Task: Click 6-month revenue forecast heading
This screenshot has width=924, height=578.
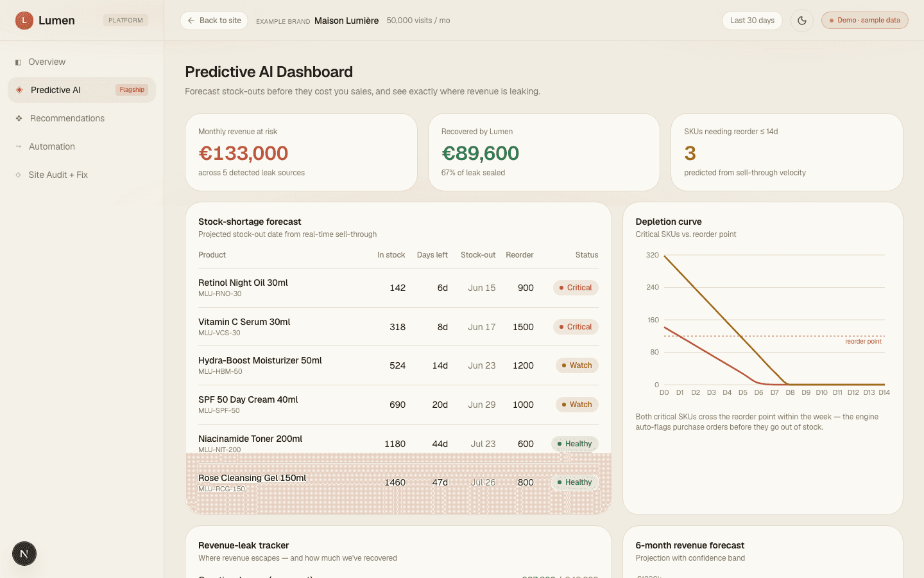Action: [690, 545]
